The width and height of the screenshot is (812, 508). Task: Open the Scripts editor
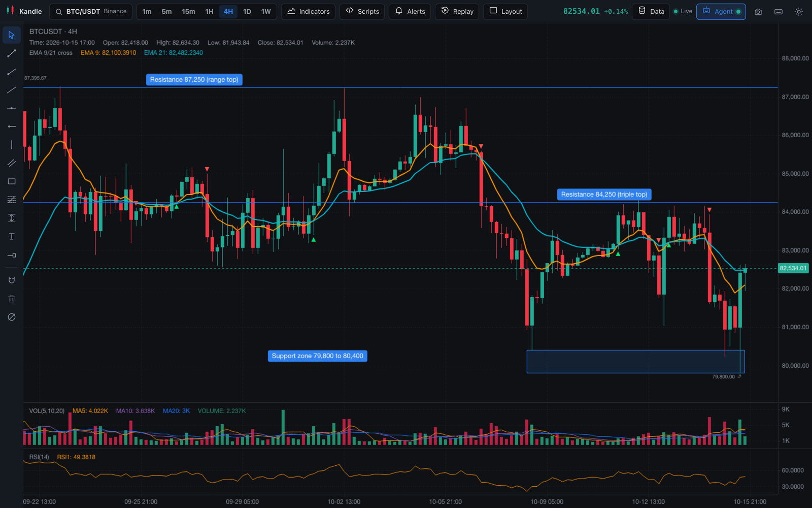pyautogui.click(x=362, y=12)
